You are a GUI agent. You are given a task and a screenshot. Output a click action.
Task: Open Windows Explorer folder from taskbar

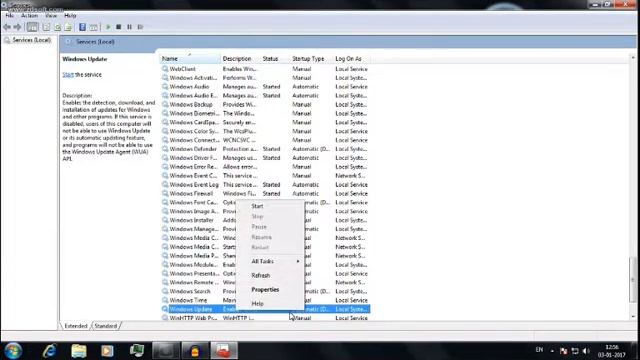coord(79,351)
